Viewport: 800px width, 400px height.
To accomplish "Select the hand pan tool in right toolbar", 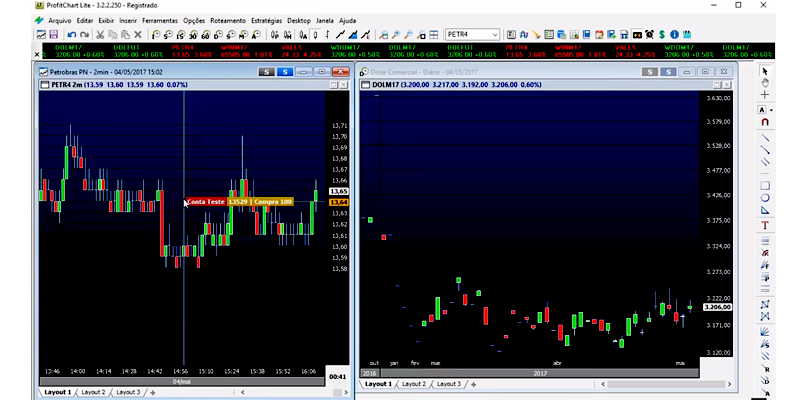I will [765, 83].
